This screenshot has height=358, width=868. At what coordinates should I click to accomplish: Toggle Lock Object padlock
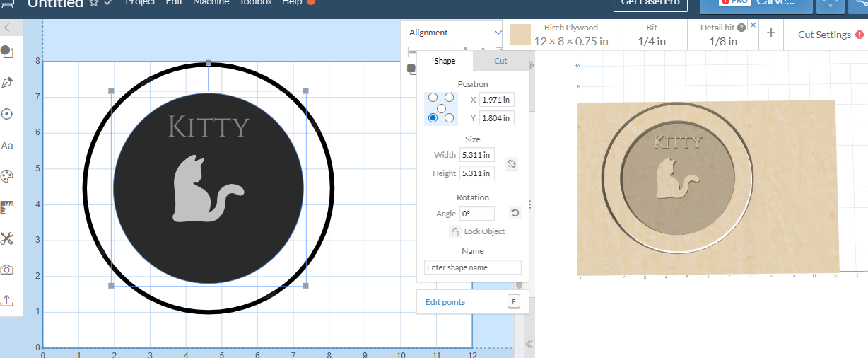pos(455,232)
